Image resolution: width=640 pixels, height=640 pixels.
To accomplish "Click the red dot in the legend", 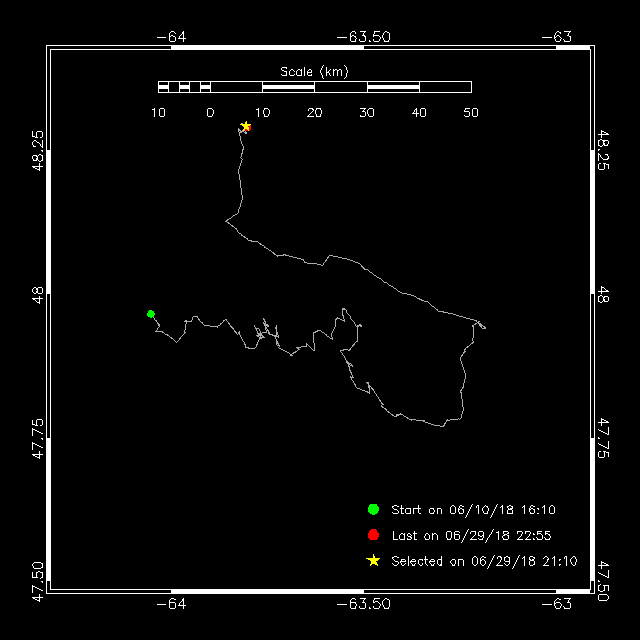I will pyautogui.click(x=373, y=535).
